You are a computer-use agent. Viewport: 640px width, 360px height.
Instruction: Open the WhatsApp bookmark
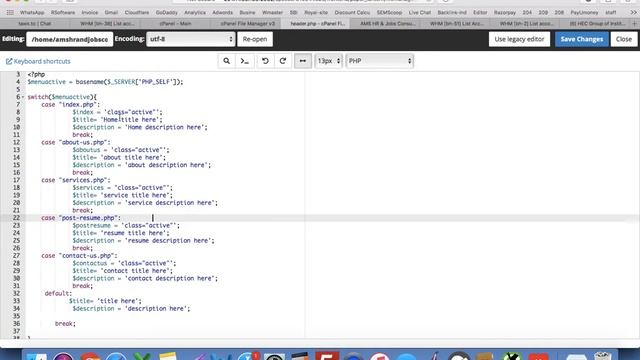point(32,13)
